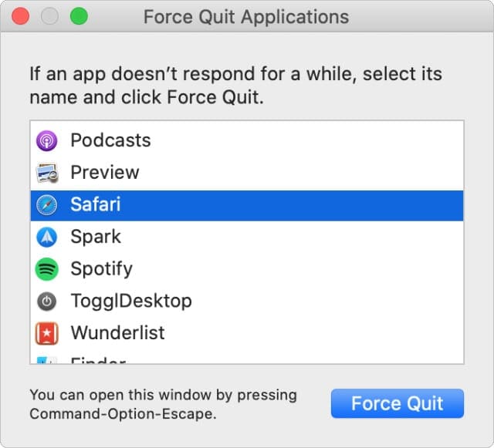Image resolution: width=494 pixels, height=448 pixels.
Task: Click the Wunderlist star icon
Action: pyautogui.click(x=47, y=333)
